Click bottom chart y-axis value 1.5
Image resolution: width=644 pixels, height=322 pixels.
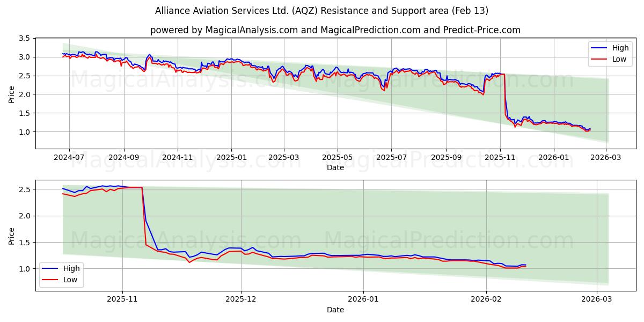coord(25,242)
